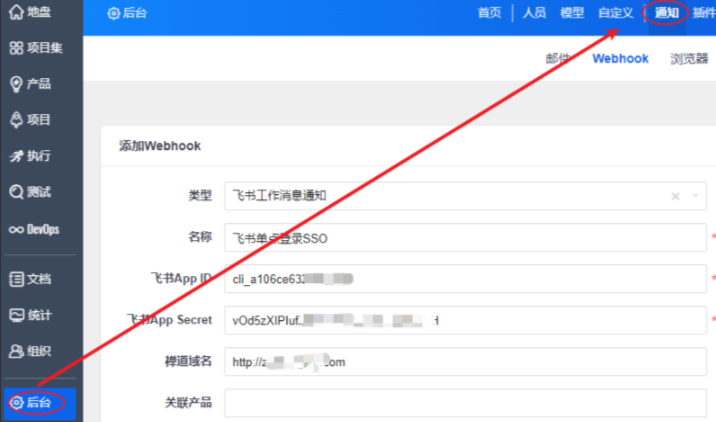Clear the 类型 selection with the X

(x=675, y=196)
